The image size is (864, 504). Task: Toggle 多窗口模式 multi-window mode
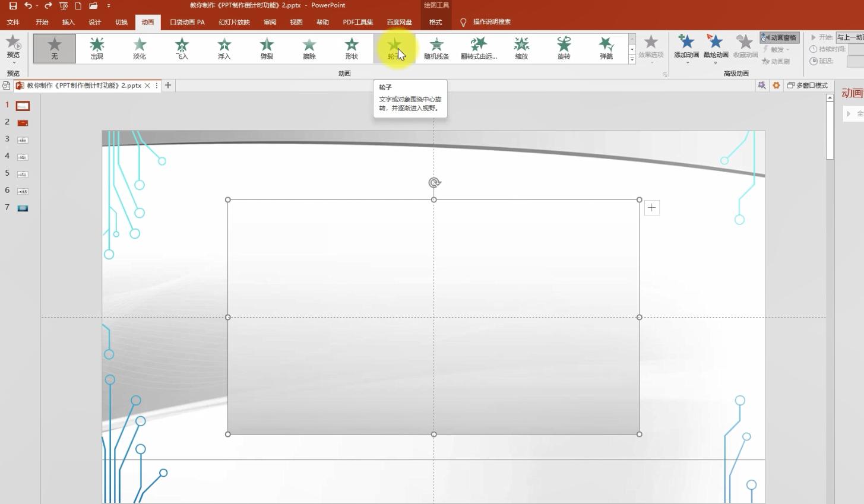coord(807,85)
